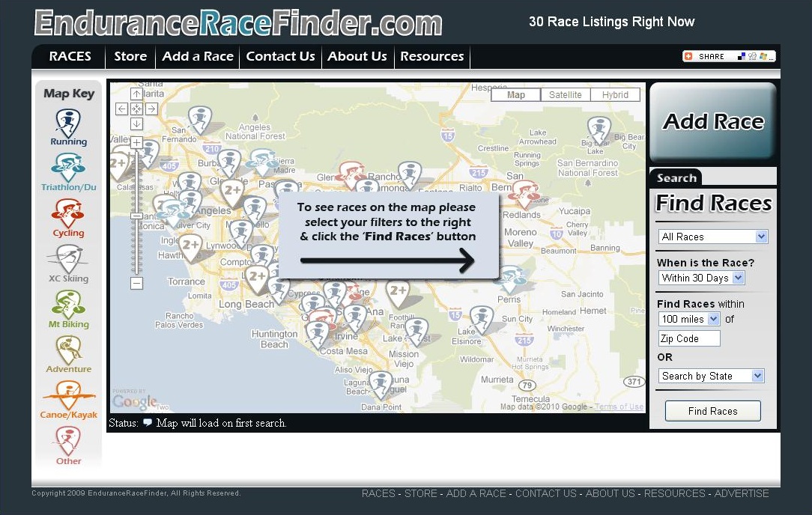Click the Zip Code input field

(x=689, y=338)
